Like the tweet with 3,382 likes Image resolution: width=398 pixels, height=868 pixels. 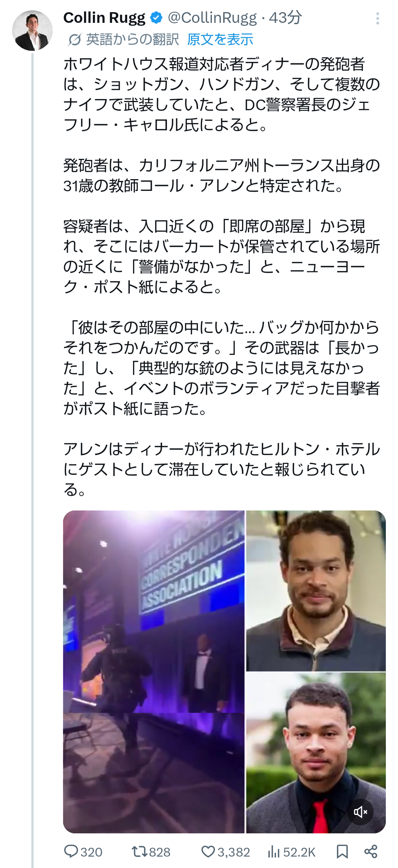(226, 852)
